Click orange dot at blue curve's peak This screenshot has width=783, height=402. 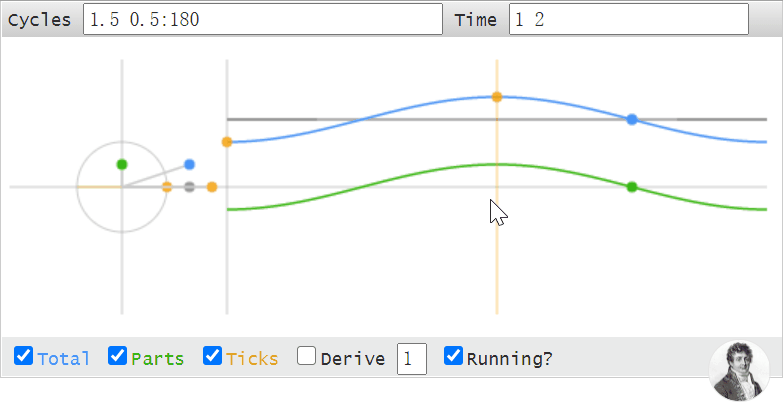(497, 97)
